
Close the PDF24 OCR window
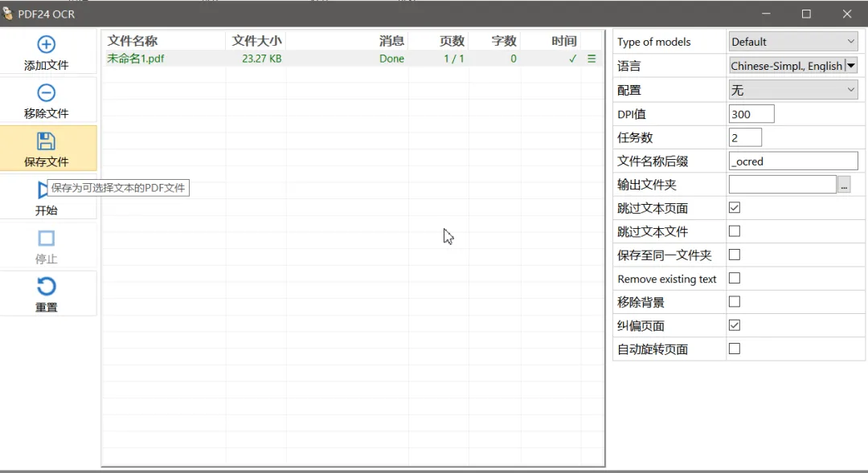click(x=847, y=14)
